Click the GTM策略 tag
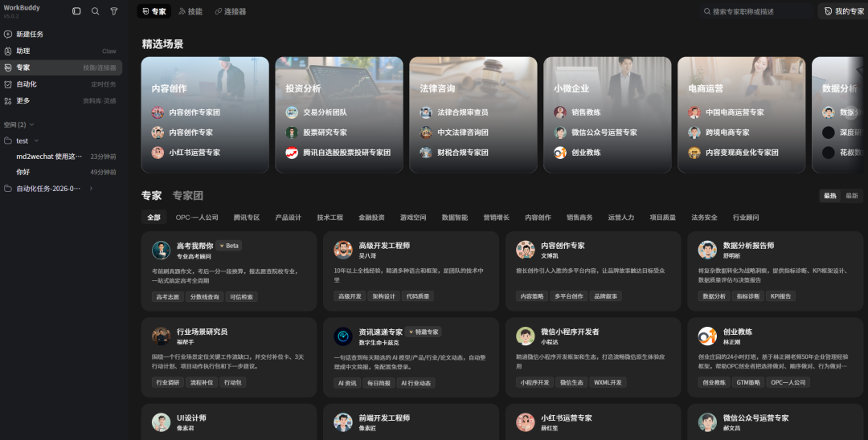868x440 pixels. coord(748,382)
